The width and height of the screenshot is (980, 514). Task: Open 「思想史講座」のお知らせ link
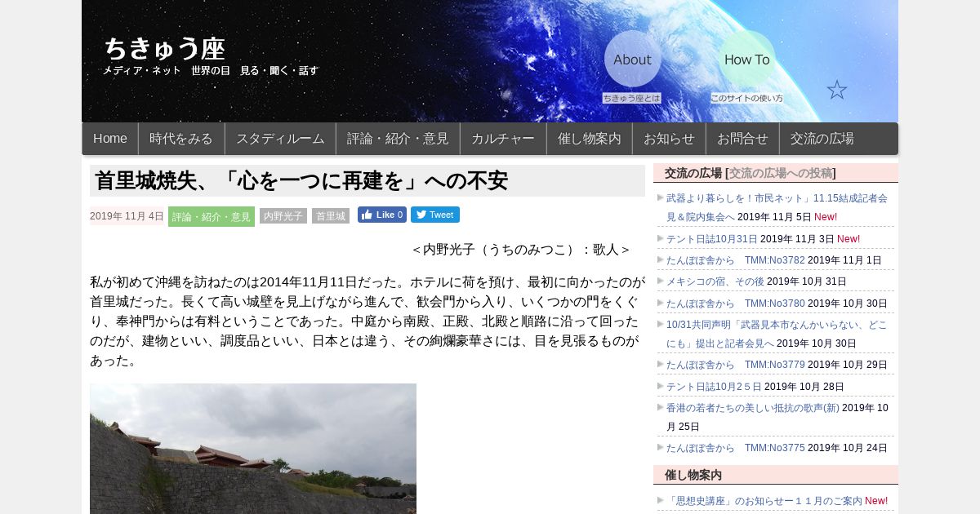pyautogui.click(x=764, y=501)
